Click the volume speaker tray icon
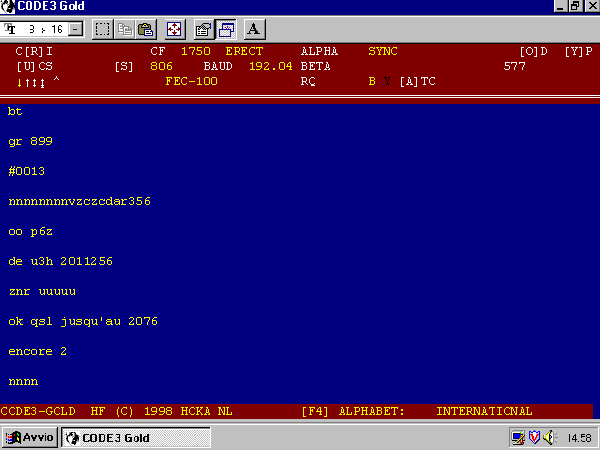Viewport: 600px width, 450px height. click(548, 438)
